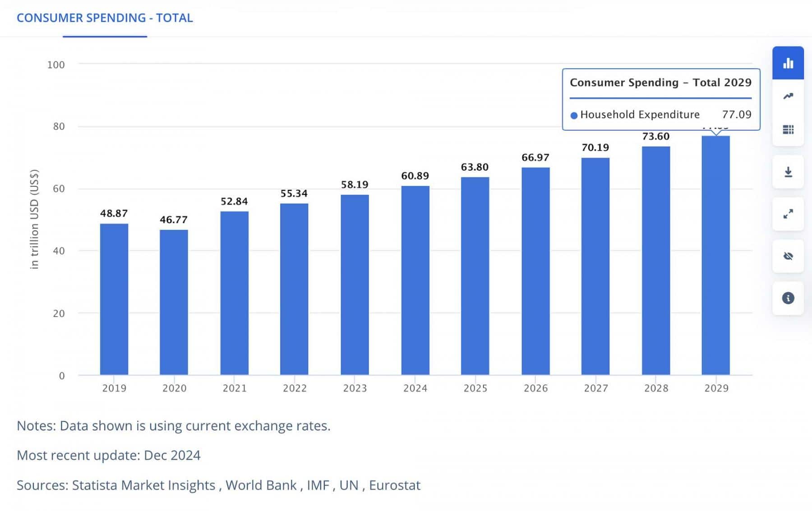Open the data table view icon
Screen dimensions: 812x511
point(788,130)
